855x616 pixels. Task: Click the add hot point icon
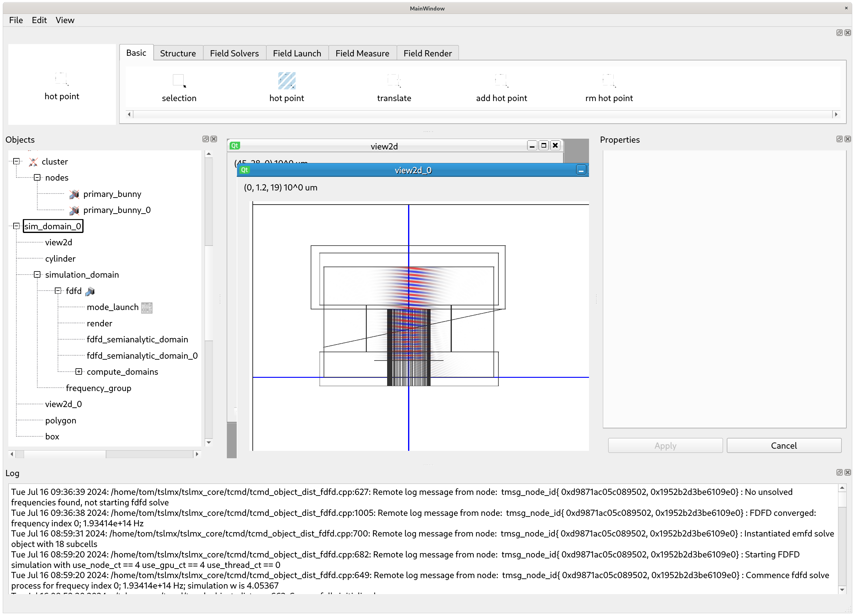click(x=501, y=80)
